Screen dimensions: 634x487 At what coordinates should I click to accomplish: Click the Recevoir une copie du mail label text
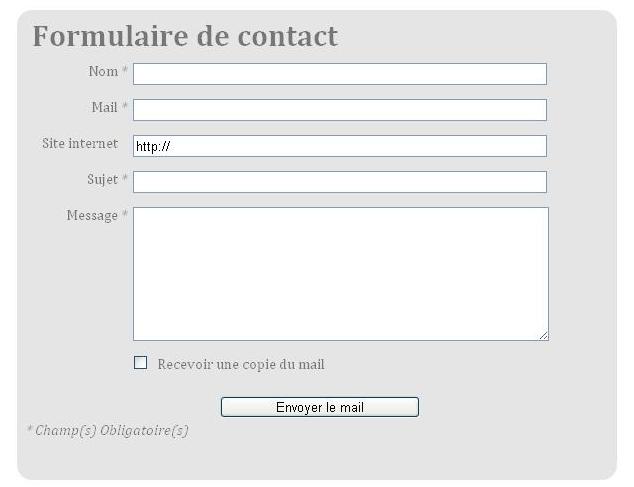tap(241, 364)
